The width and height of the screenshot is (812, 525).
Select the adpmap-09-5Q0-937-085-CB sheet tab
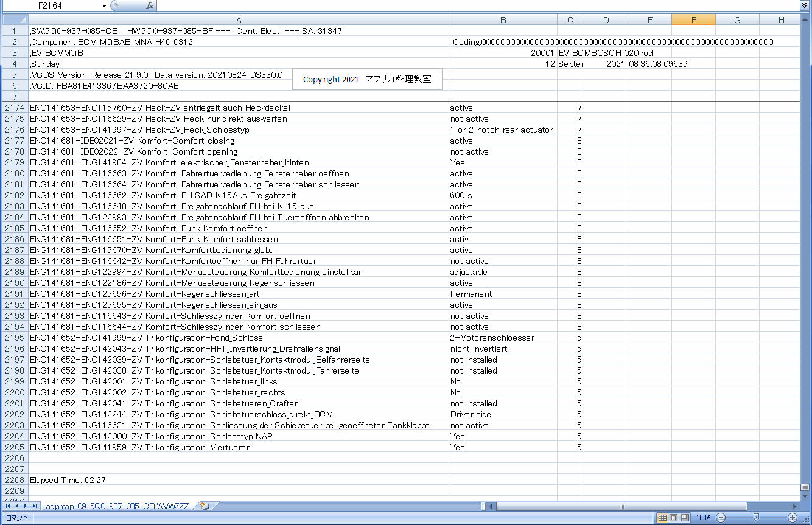pyautogui.click(x=117, y=506)
